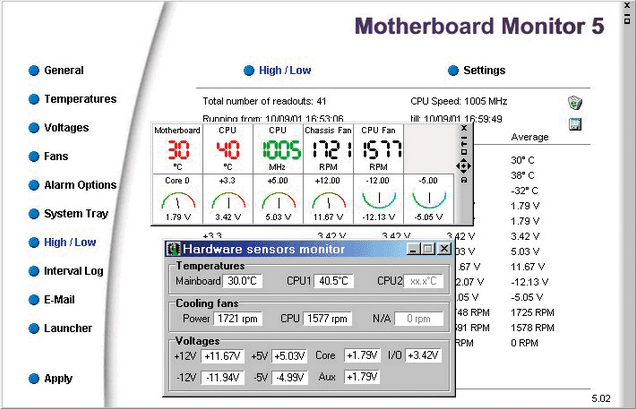Click the N/A 0 rpm fan field

[419, 319]
